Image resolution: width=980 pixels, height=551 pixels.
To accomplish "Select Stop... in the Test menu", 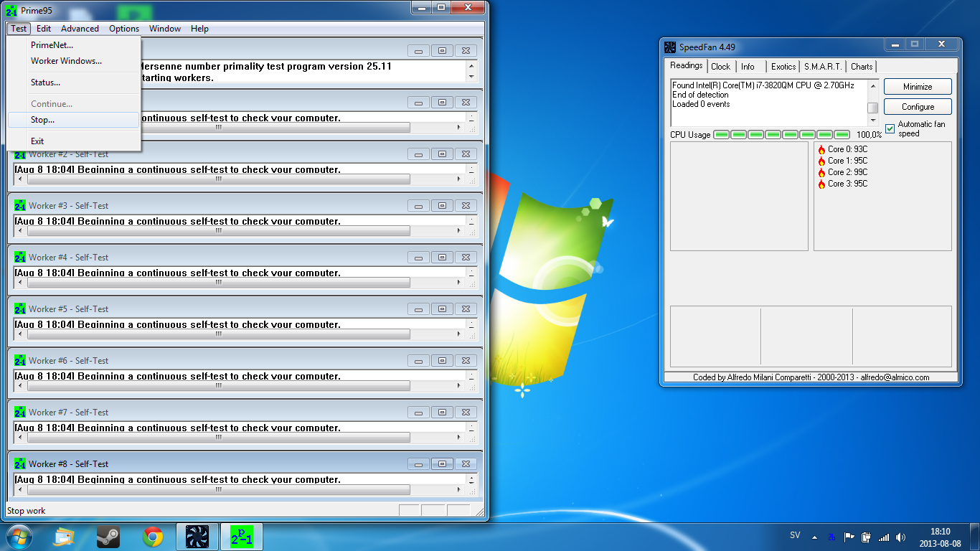I will click(74, 120).
